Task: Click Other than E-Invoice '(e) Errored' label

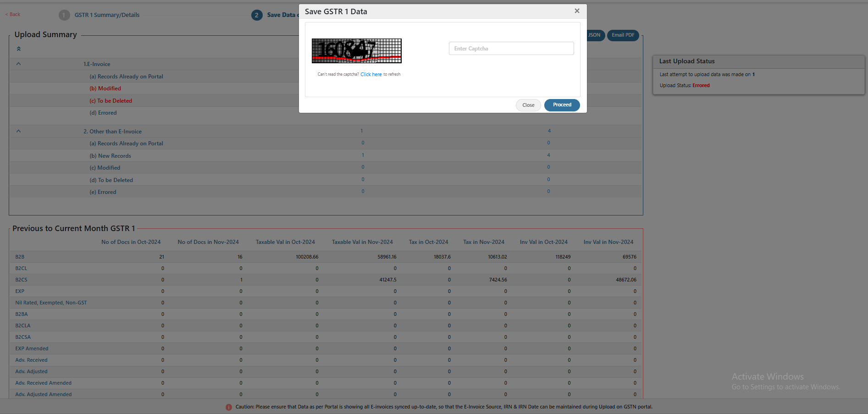Action: click(103, 192)
